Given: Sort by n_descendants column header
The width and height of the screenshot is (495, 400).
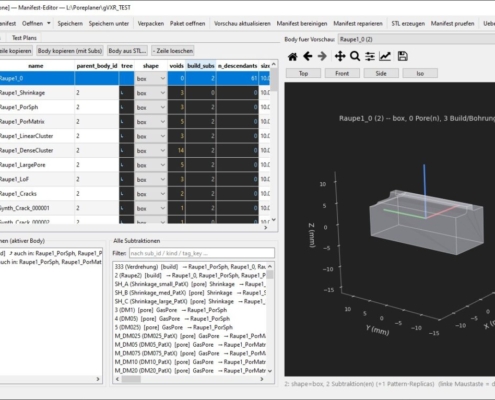Looking at the screenshot, I should pos(237,66).
